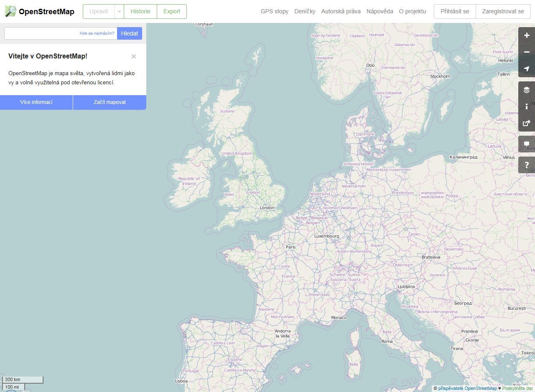The height and width of the screenshot is (392, 535).
Task: Close the welcome panel
Action: click(x=134, y=56)
